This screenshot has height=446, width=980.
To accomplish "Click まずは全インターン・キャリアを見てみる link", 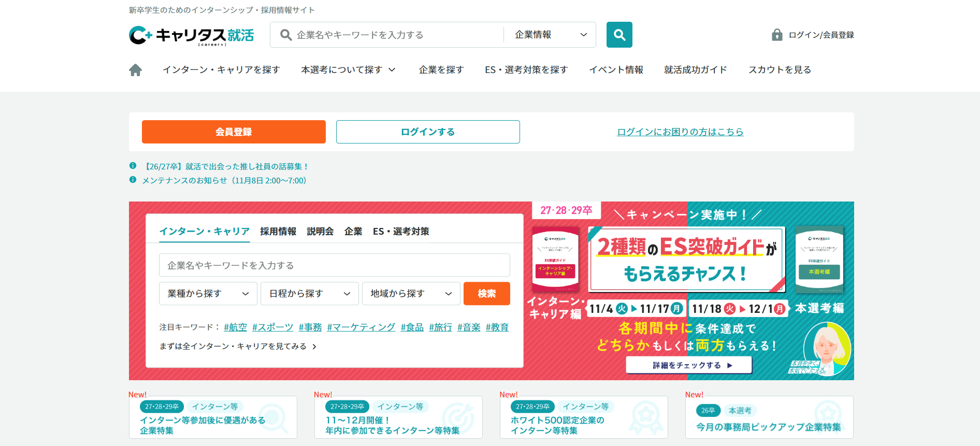I will [x=238, y=346].
